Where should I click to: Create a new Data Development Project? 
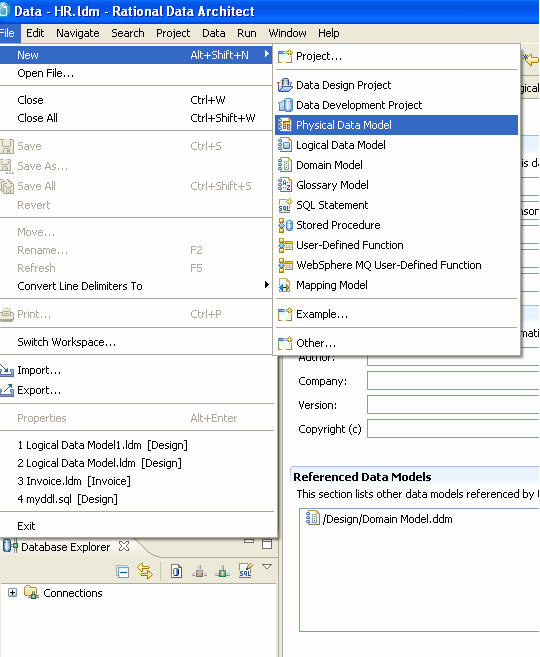click(x=396, y=105)
